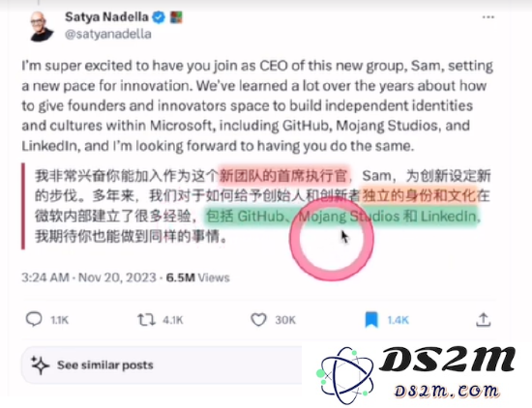Image resolution: width=532 pixels, height=408 pixels.
Task: Click the green highlighted GitHub LinkedIn phrase
Action: [341, 216]
